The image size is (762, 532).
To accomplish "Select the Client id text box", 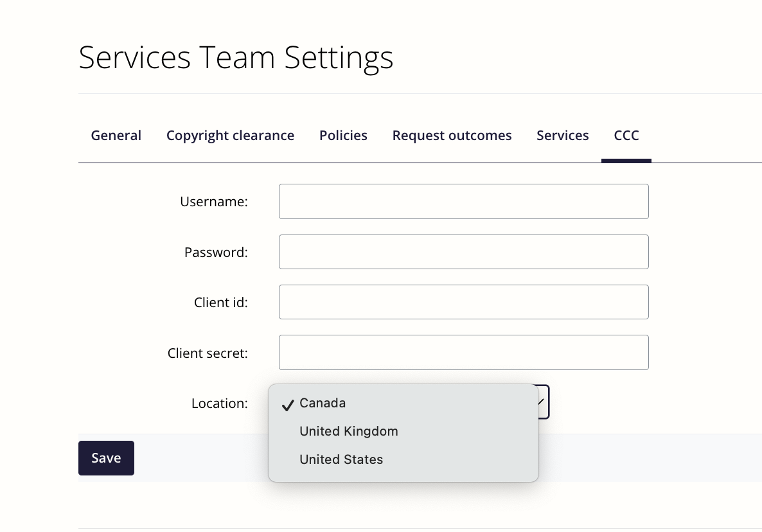I will [464, 302].
